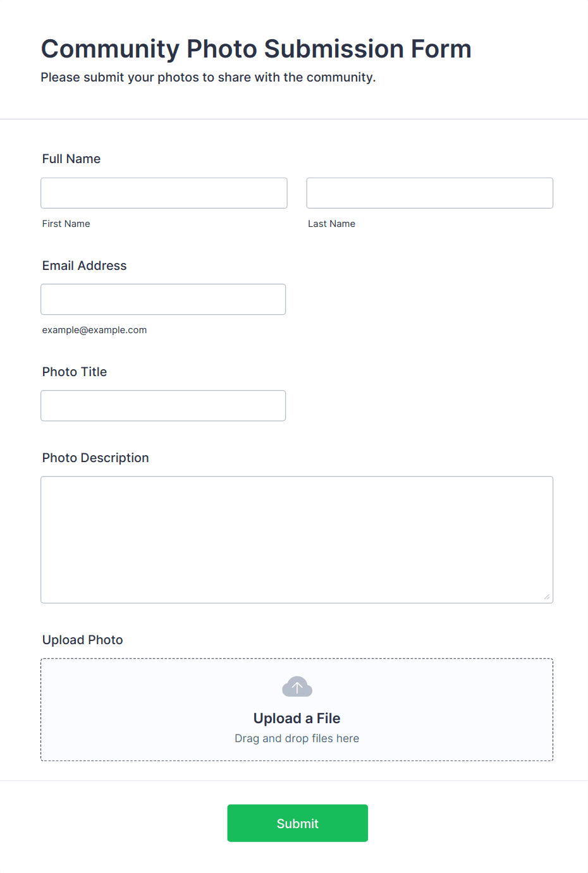Viewport: 588px width, 873px height.
Task: Click the green Submit button
Action: [297, 823]
